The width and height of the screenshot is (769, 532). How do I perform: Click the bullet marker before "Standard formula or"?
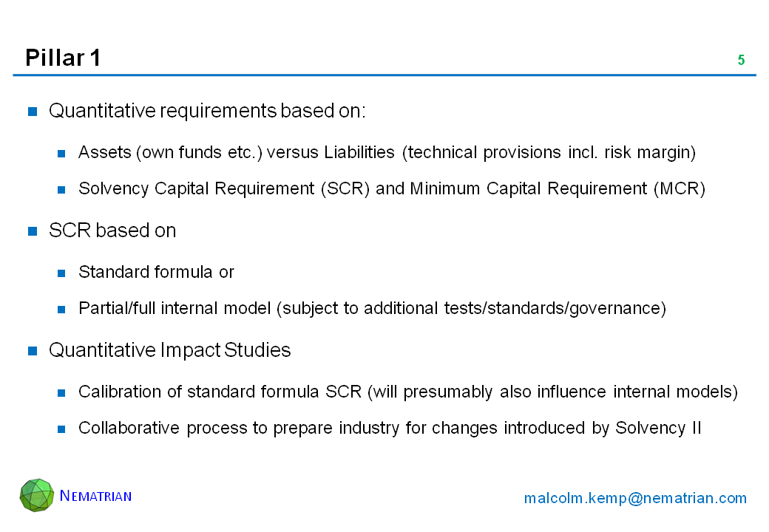[63, 273]
